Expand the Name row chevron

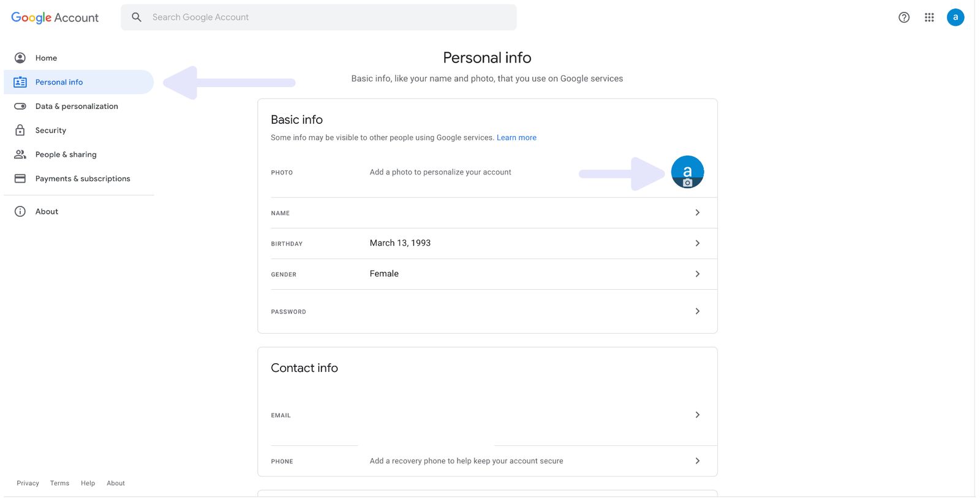(x=697, y=213)
